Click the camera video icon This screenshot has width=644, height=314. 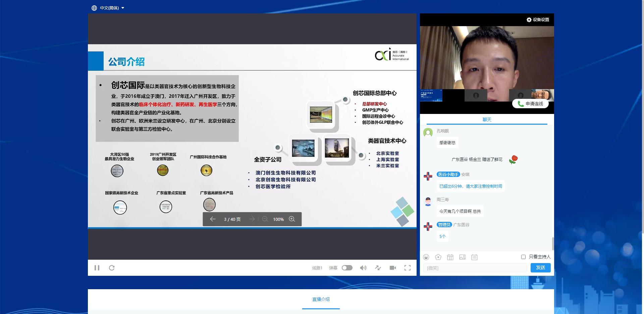coord(393,268)
